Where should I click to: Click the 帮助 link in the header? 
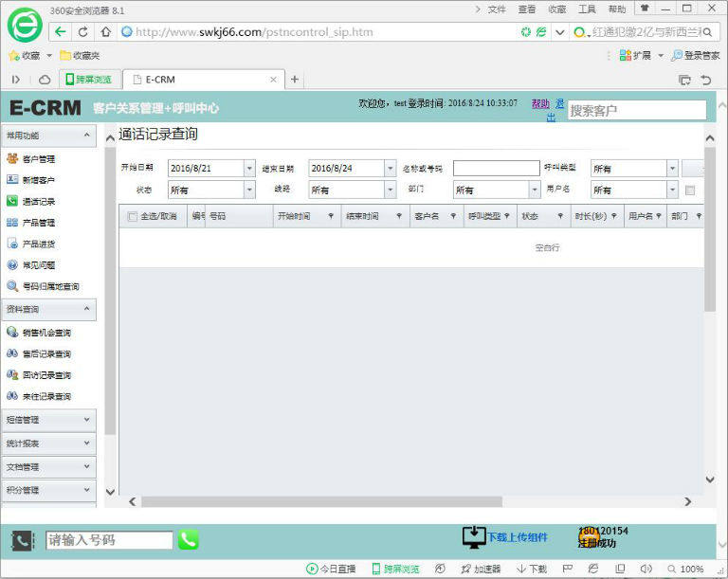539,103
